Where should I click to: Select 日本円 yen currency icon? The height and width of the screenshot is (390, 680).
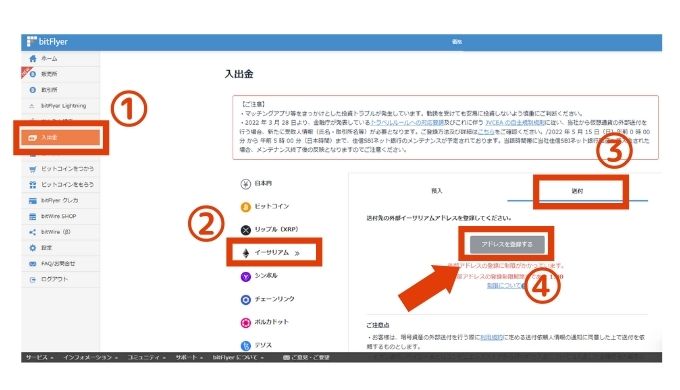(245, 184)
